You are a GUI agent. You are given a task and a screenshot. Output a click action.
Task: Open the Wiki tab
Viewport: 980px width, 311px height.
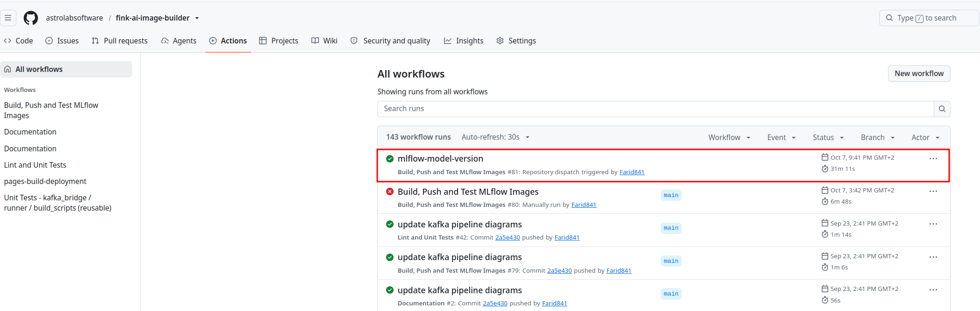point(324,41)
